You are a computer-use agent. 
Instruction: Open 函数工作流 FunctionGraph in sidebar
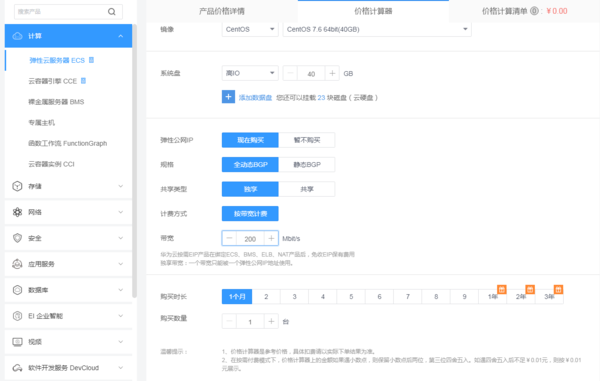coord(67,143)
